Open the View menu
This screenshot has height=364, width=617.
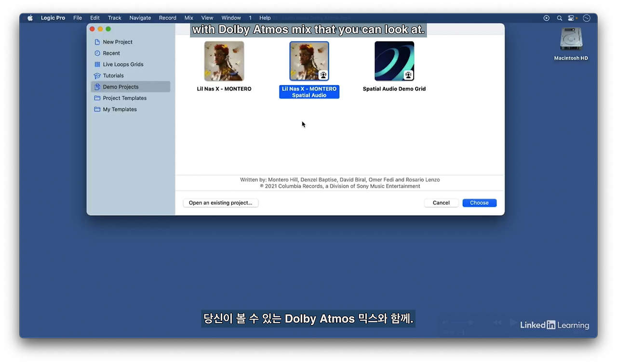tap(207, 18)
